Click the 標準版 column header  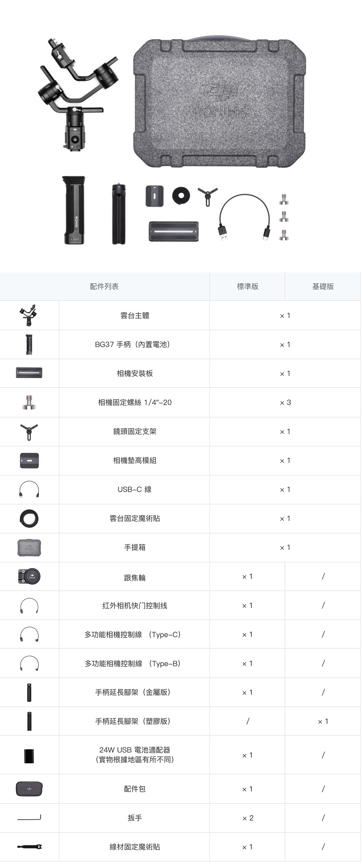(x=247, y=287)
